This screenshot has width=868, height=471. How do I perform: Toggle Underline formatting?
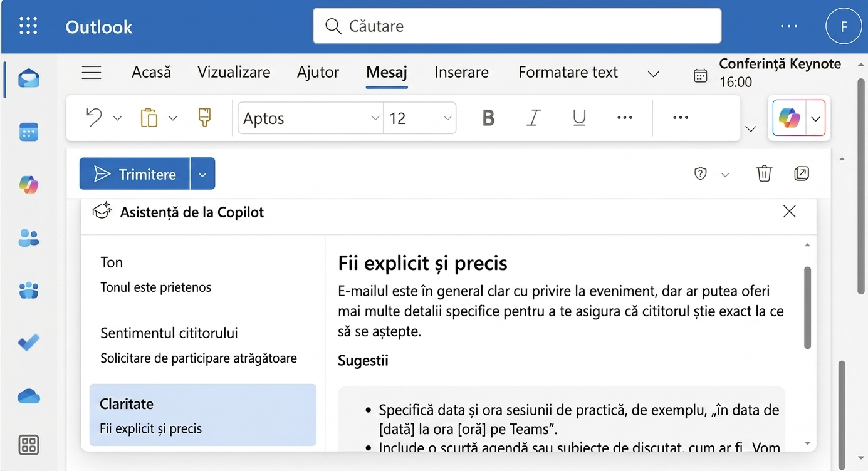pos(579,118)
